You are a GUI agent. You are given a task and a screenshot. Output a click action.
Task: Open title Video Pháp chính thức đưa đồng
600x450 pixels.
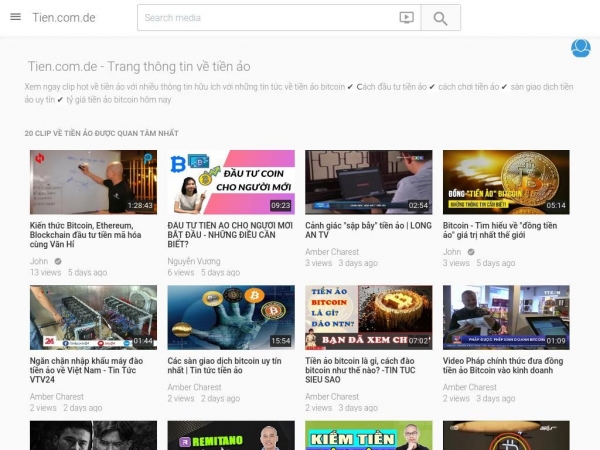(x=503, y=365)
